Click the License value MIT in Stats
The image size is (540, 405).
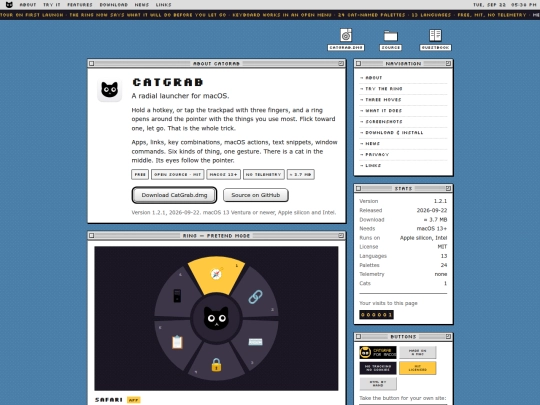(x=442, y=247)
